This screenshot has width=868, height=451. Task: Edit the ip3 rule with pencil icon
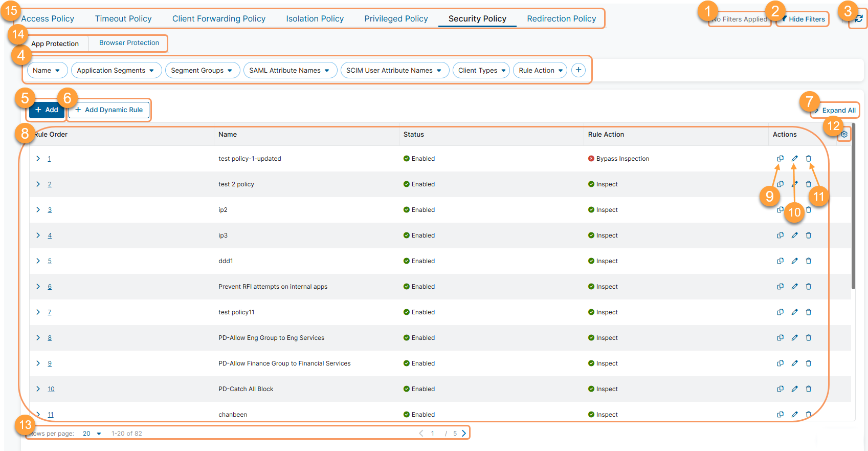pos(794,235)
